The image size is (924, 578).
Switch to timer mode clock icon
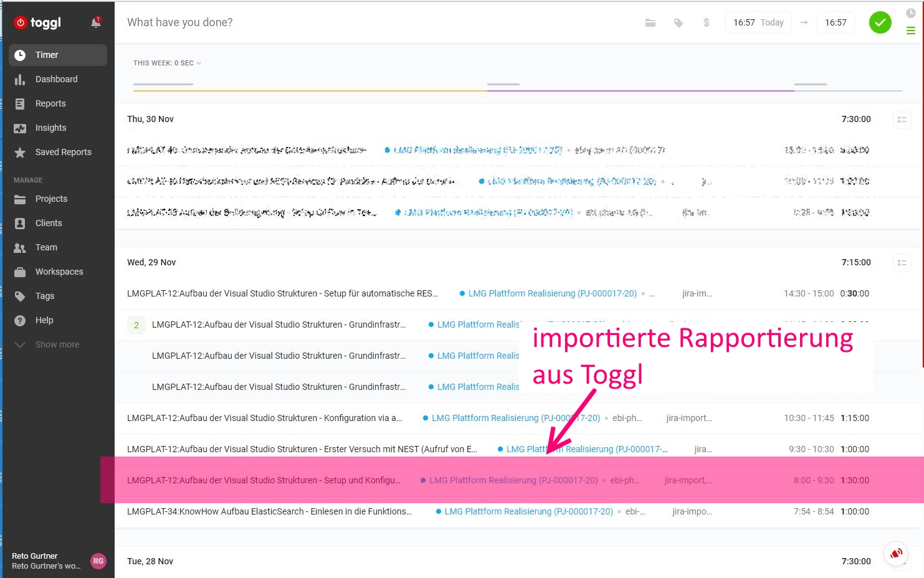(910, 13)
